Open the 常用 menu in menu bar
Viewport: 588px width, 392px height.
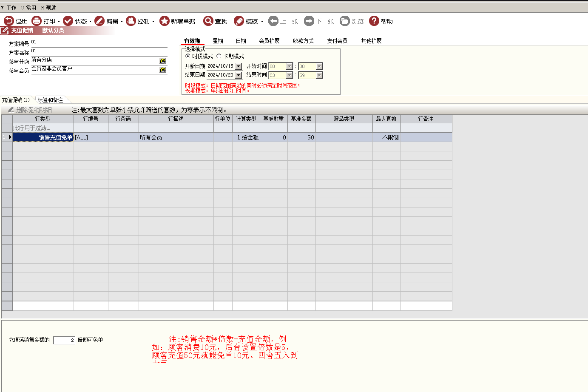coord(29,8)
